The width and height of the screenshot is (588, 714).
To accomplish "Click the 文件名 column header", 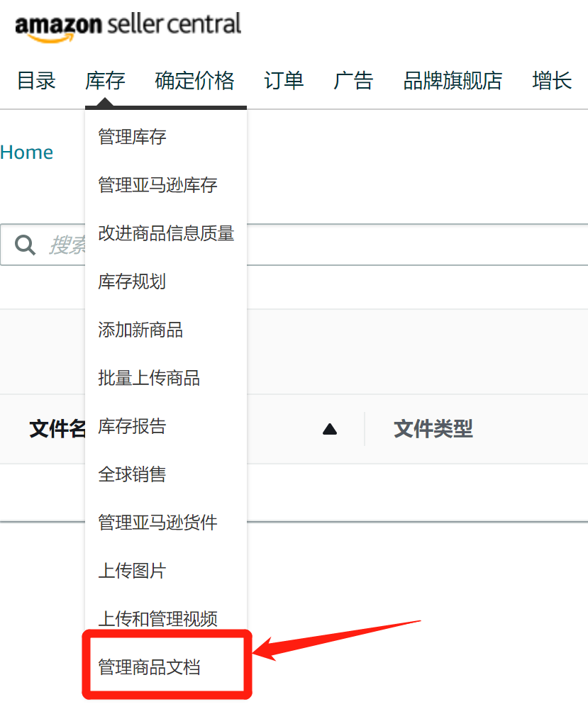I will 57,429.
